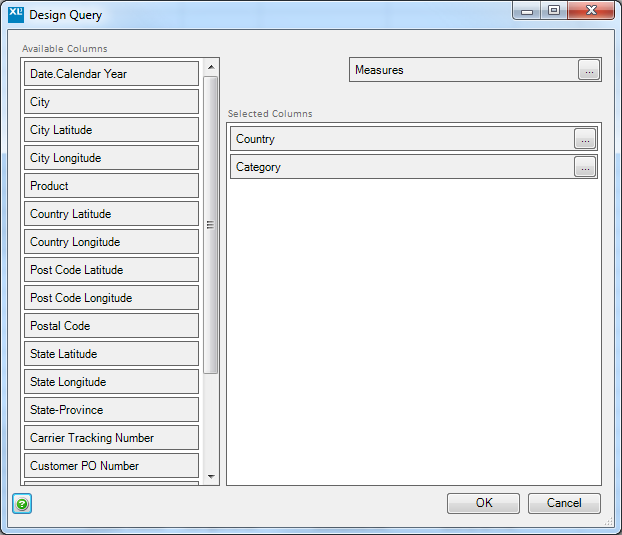Choose the Carrier Tracking Number column
The width and height of the screenshot is (622, 535).
[111, 438]
